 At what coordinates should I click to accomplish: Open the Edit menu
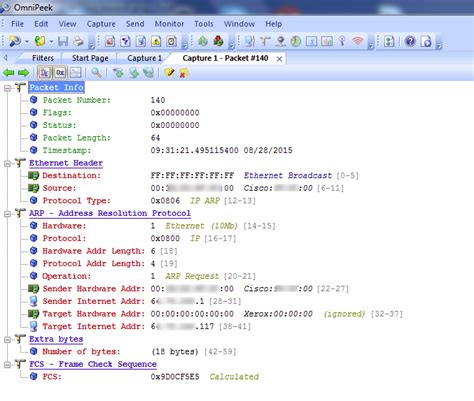[x=41, y=24]
